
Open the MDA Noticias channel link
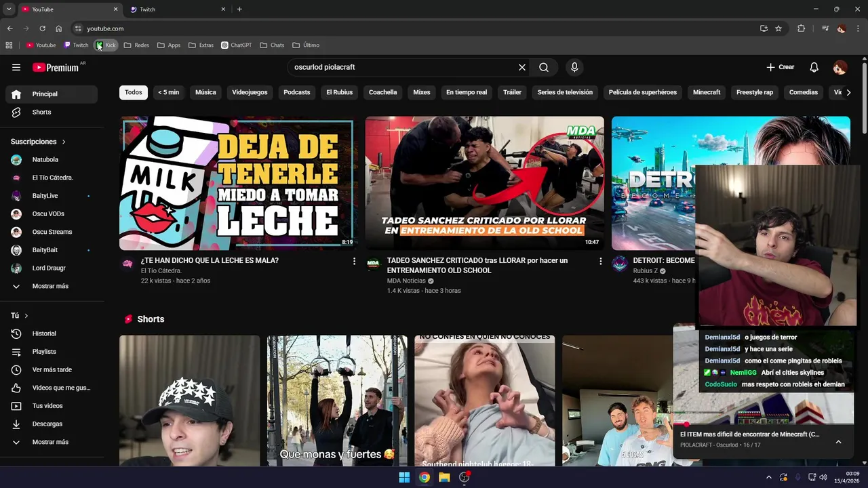pos(406,281)
